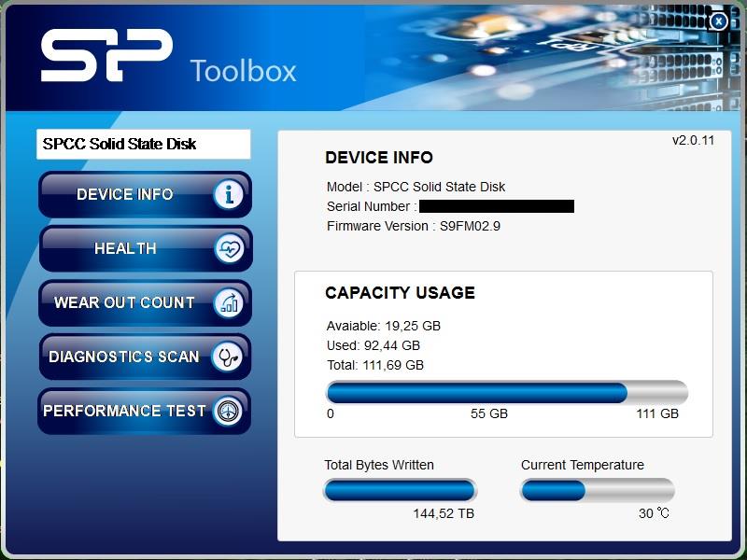Image resolution: width=747 pixels, height=560 pixels.
Task: Click the Current Temperature label
Action: (x=582, y=465)
